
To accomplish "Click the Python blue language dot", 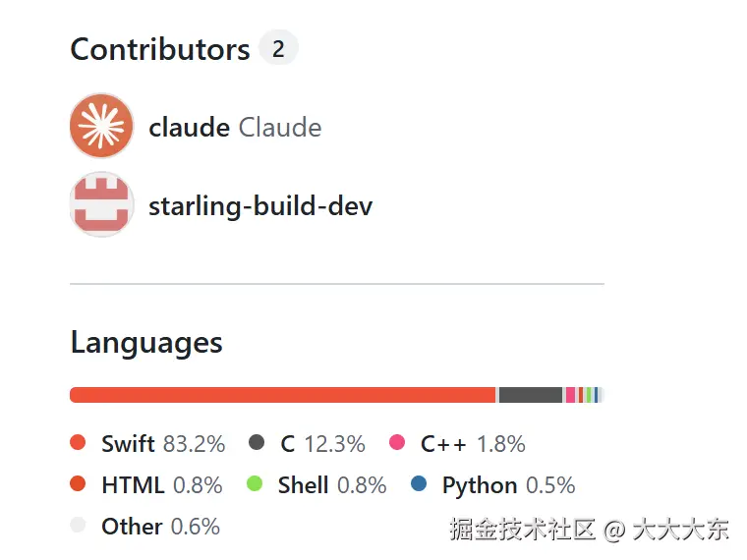I will [x=419, y=483].
